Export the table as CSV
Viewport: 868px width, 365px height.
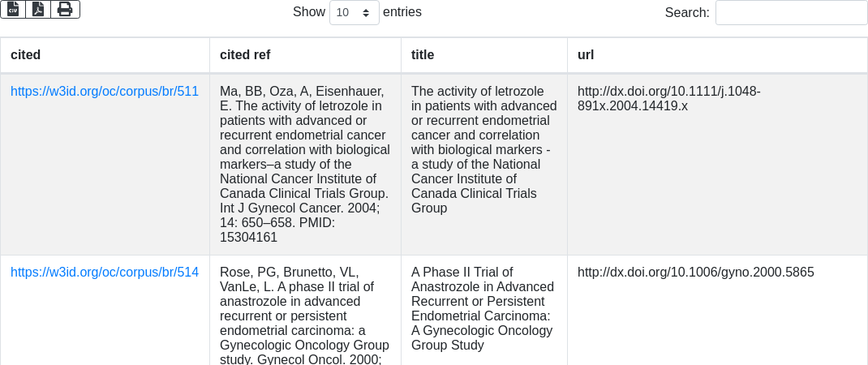[x=13, y=9]
